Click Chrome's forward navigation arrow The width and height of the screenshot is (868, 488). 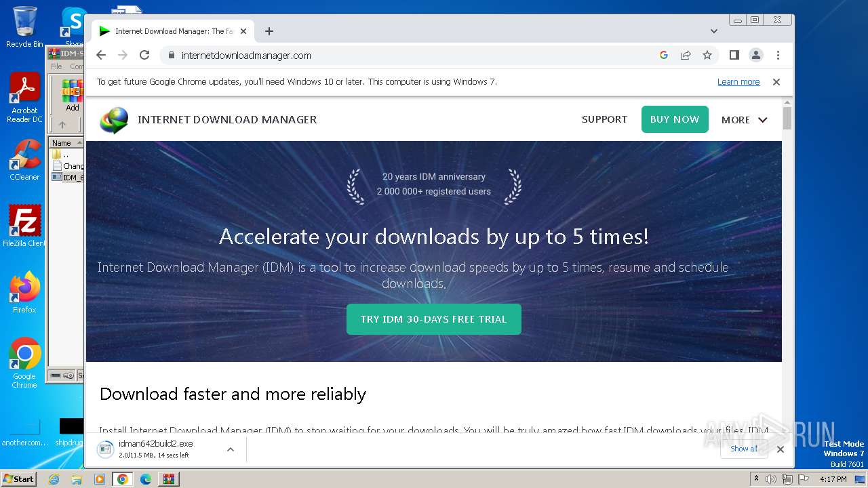point(123,56)
